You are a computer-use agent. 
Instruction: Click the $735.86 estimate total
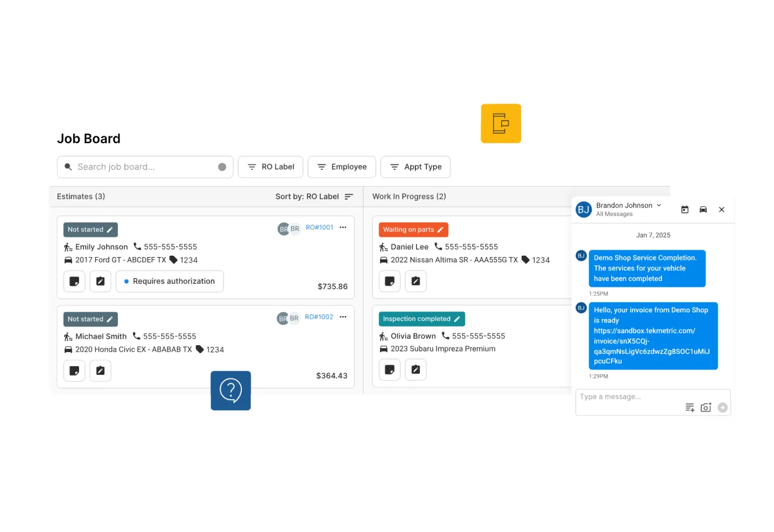point(332,287)
